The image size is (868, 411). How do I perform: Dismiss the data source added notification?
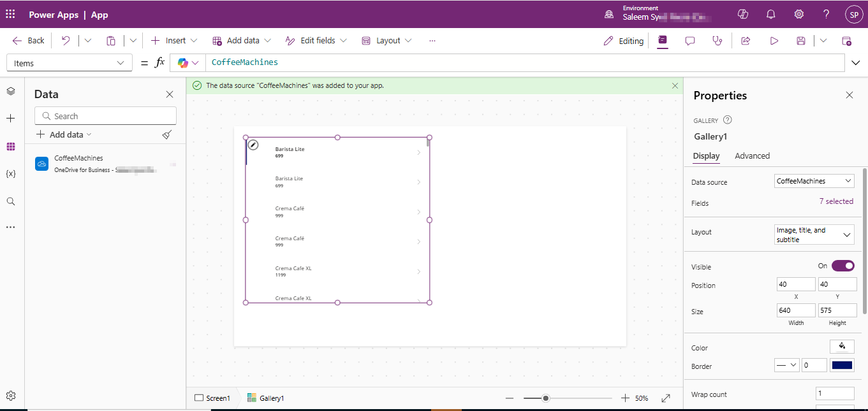click(675, 85)
